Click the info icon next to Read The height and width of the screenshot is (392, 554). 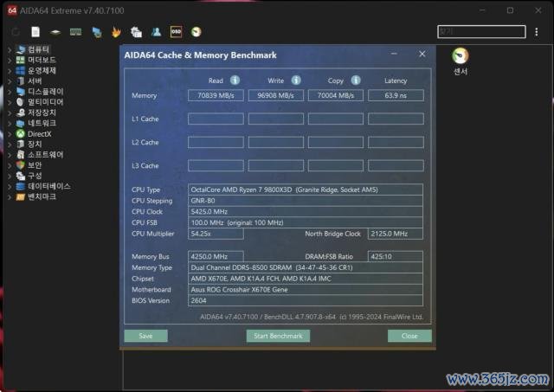point(235,80)
